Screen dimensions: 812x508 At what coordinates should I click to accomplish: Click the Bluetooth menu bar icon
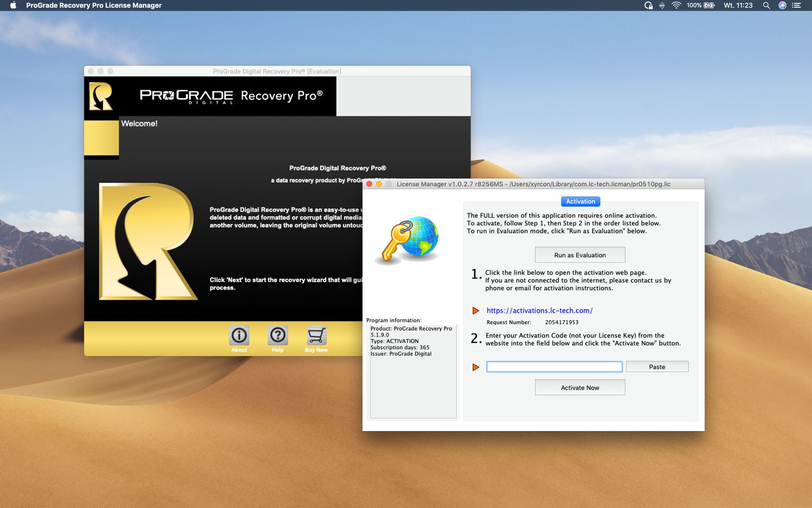(x=662, y=5)
